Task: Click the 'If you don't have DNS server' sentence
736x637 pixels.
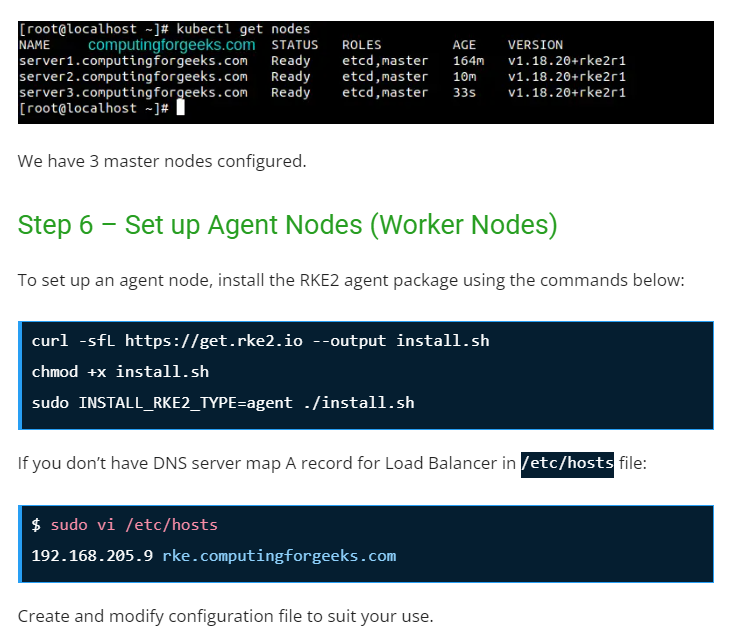Action: coord(267,464)
